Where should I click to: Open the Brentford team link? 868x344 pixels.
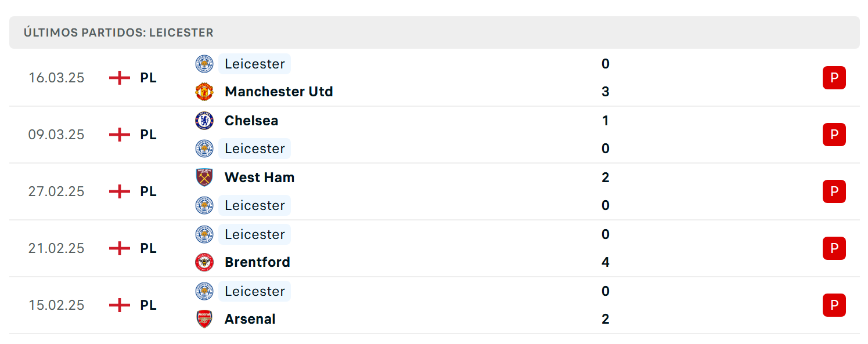257,262
